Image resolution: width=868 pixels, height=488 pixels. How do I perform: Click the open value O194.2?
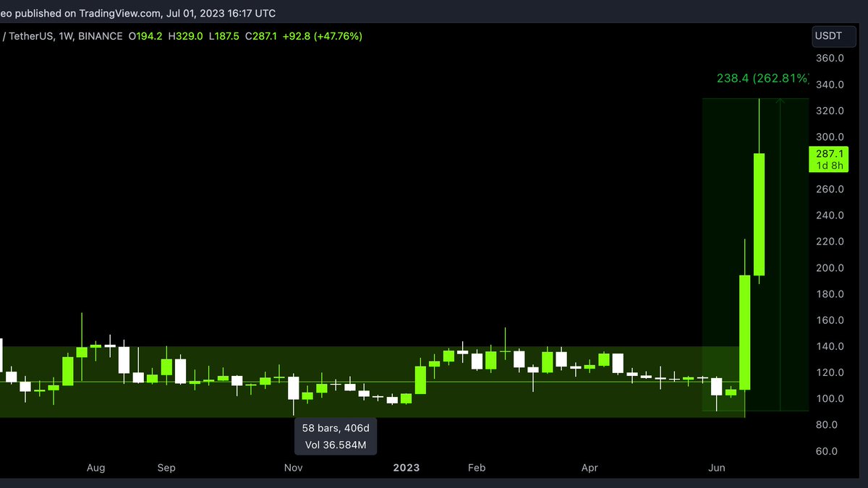pyautogui.click(x=147, y=35)
